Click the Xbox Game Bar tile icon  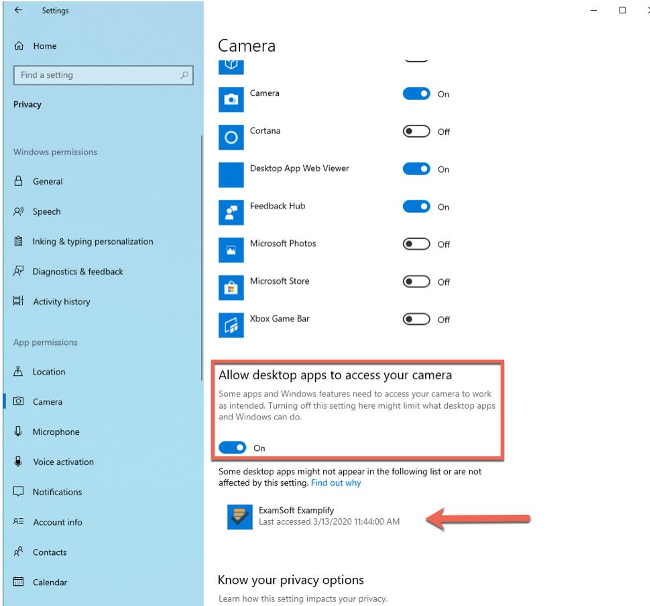[231, 325]
